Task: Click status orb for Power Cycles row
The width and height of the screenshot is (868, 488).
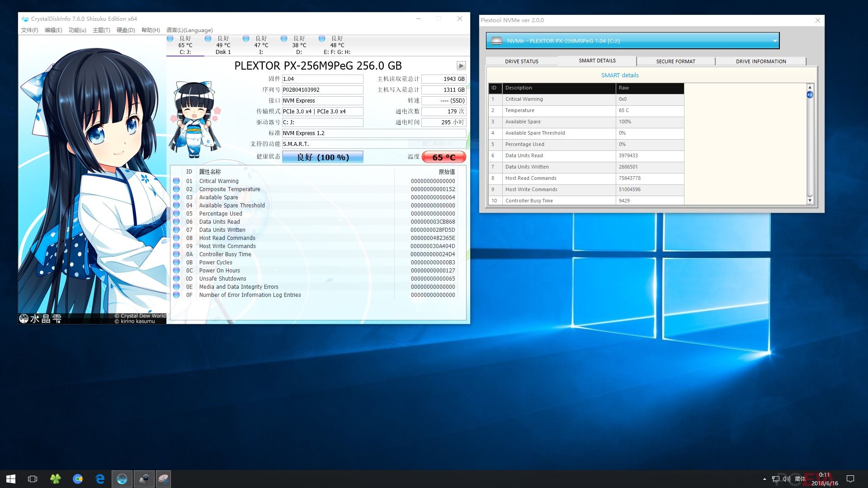Action: 176,262
